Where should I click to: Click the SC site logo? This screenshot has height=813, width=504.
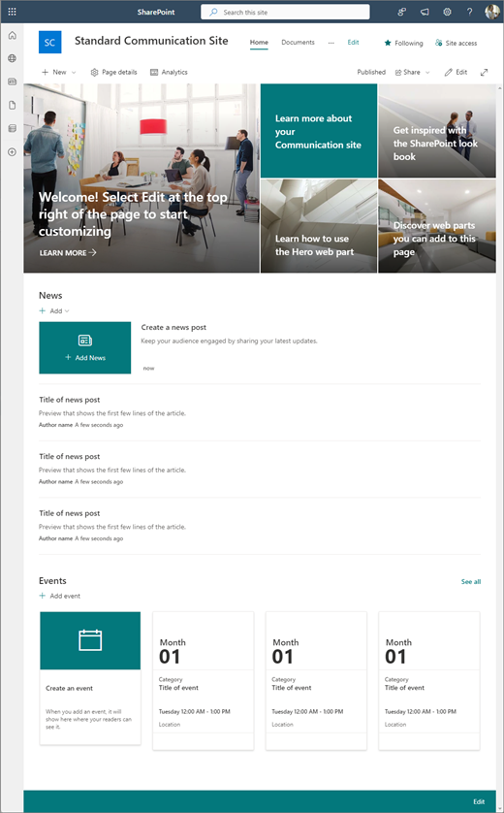point(49,42)
